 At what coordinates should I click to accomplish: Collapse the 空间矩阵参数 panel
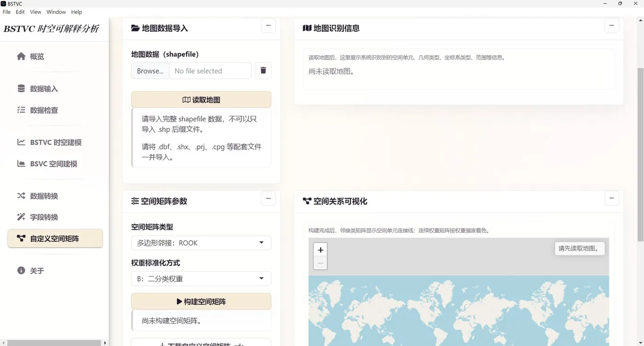(268, 198)
